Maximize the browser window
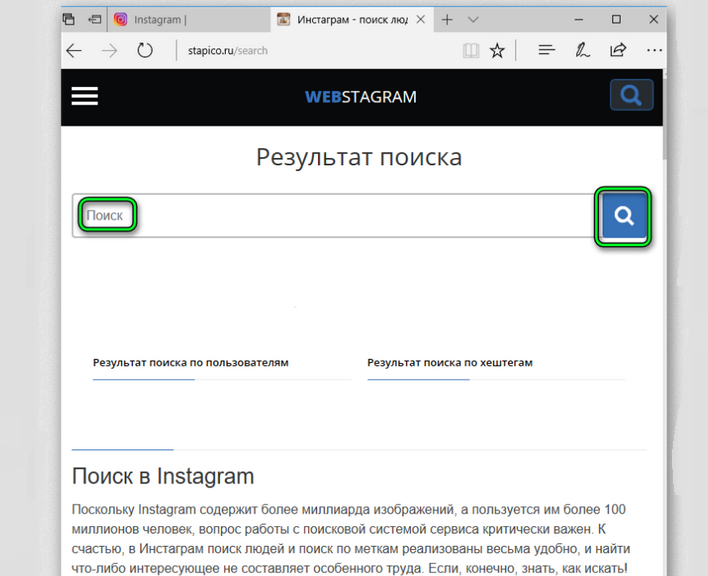Viewport: 708px width, 576px height. (x=616, y=19)
